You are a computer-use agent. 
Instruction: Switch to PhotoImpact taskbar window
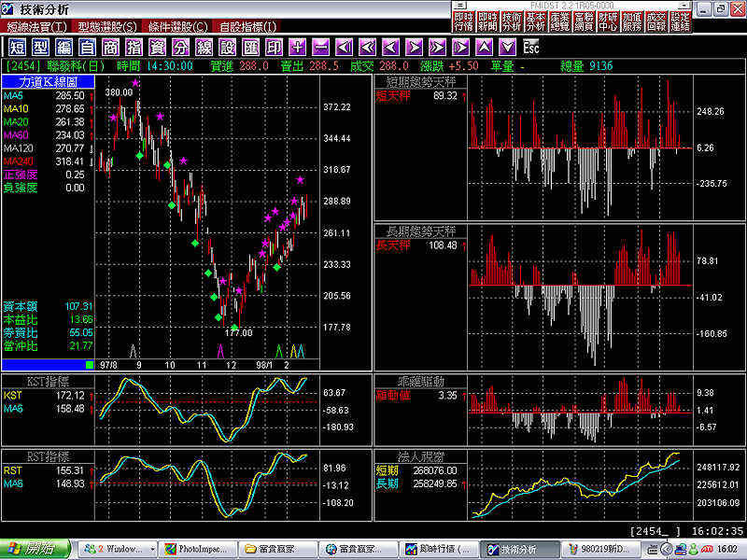point(198,549)
